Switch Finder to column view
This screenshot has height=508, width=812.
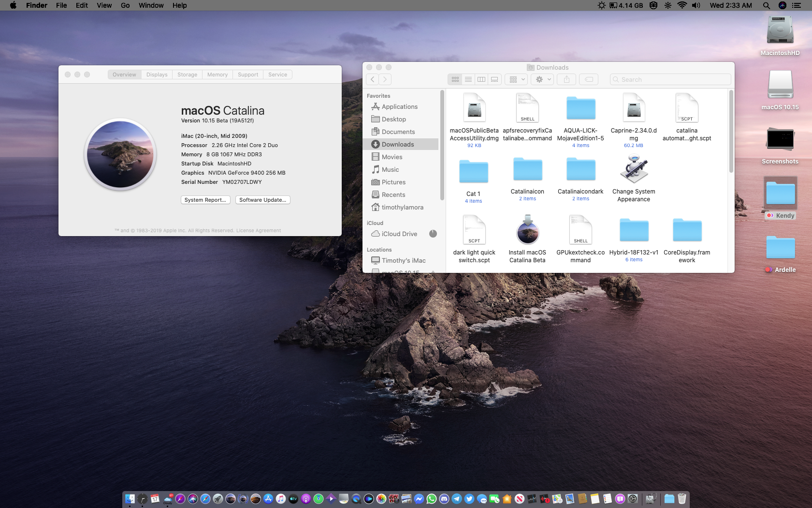(x=481, y=79)
